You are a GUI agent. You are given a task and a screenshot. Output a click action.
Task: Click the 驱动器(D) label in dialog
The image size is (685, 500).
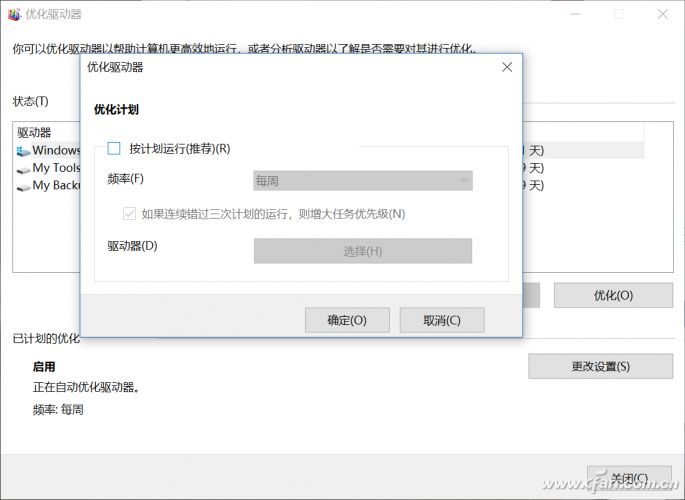[132, 246]
